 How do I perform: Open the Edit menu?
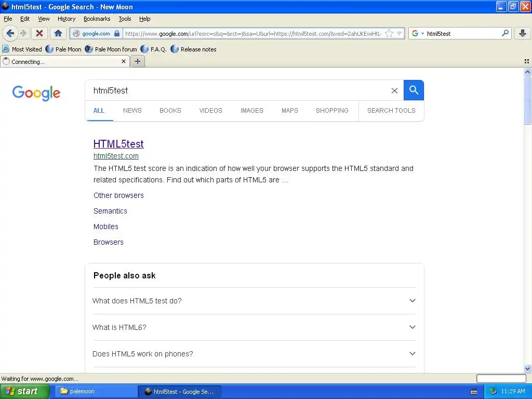coord(25,19)
